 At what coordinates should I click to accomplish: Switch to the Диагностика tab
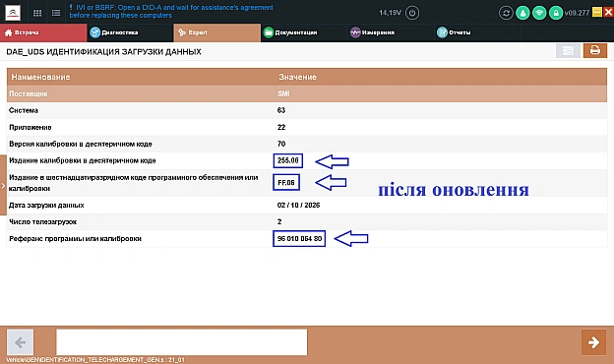130,32
